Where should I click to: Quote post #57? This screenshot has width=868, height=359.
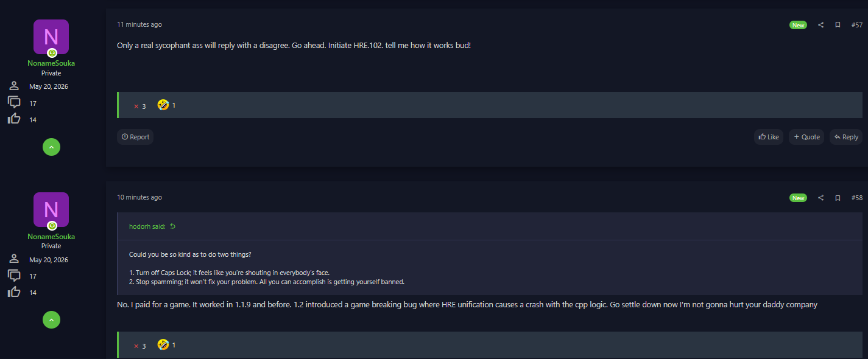806,137
